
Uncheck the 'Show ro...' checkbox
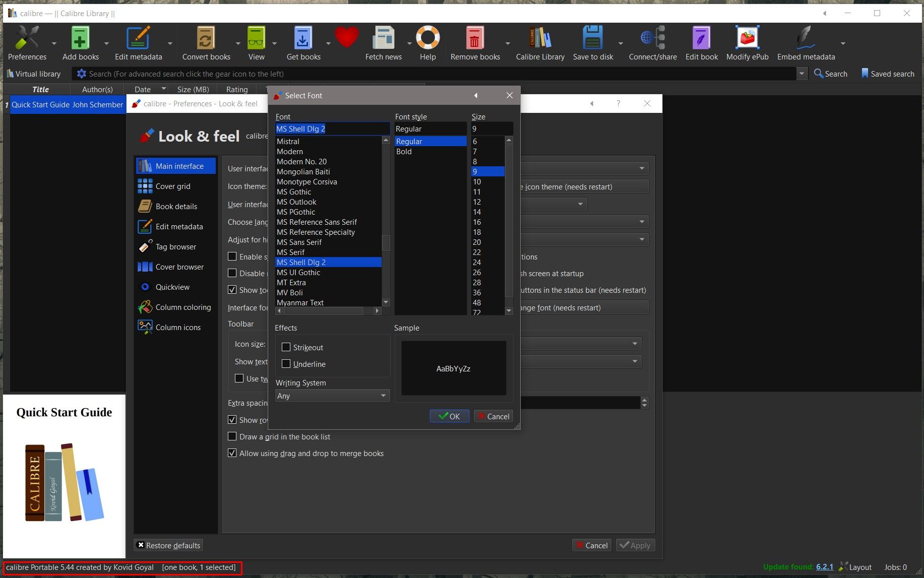[x=232, y=420]
